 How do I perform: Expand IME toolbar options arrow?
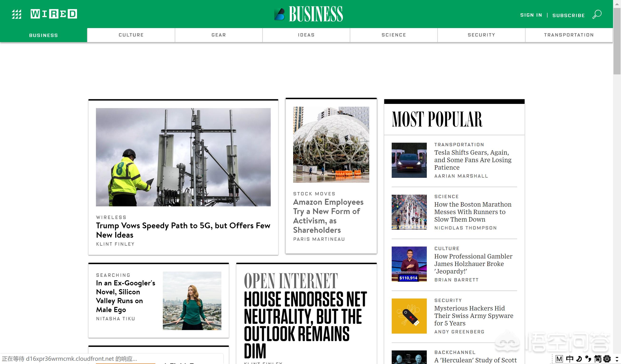pyautogui.click(x=616, y=359)
